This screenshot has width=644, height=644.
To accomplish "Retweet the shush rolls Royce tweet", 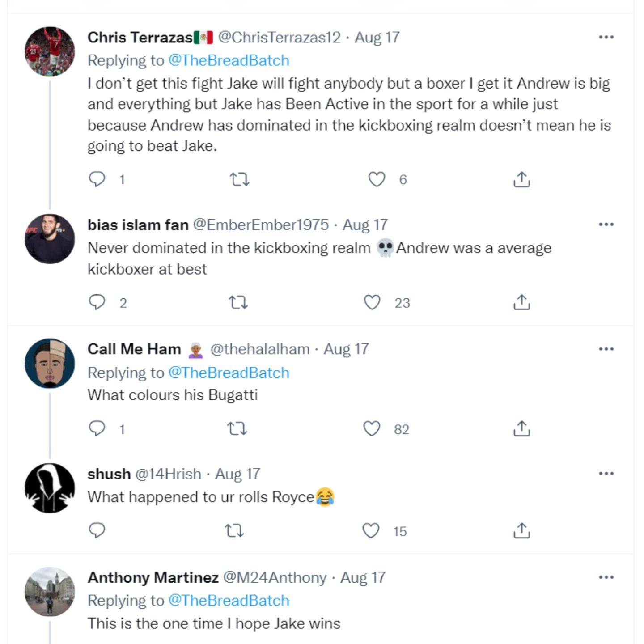I will point(234,531).
